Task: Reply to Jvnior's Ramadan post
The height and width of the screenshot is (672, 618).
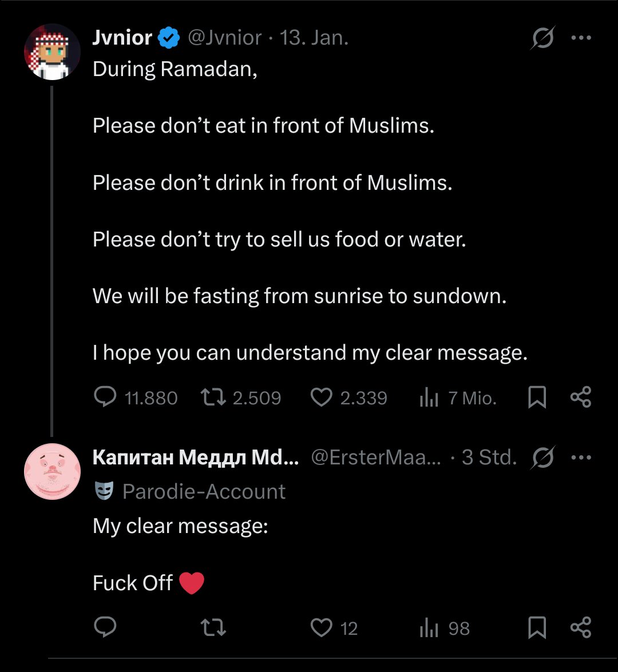Action: click(x=105, y=397)
